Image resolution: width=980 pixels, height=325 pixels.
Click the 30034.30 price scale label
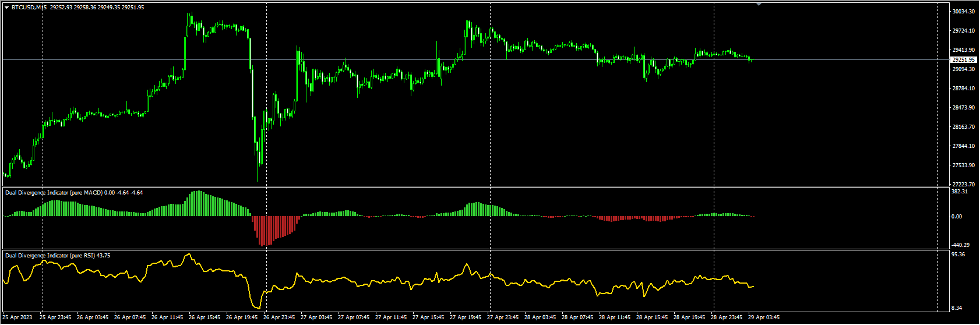[963, 12]
